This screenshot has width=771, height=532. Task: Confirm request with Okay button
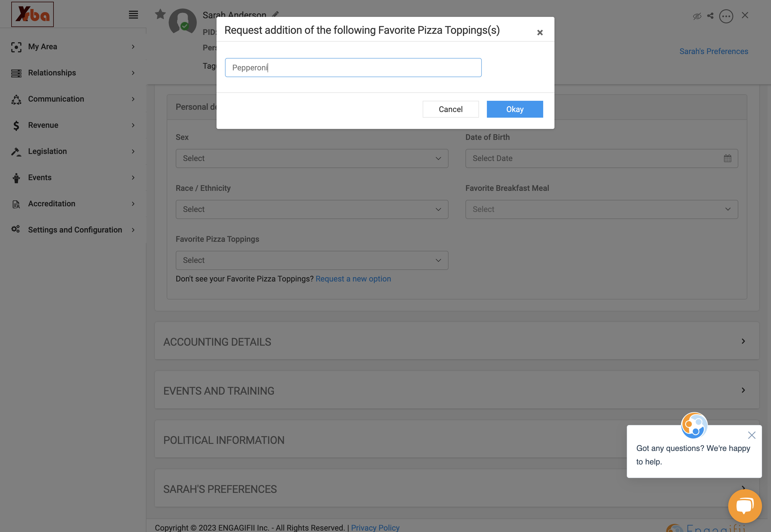click(x=515, y=109)
